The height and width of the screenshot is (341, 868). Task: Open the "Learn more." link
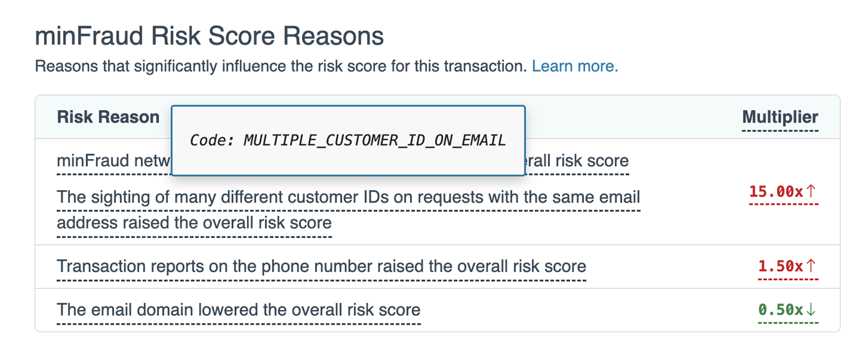575,66
